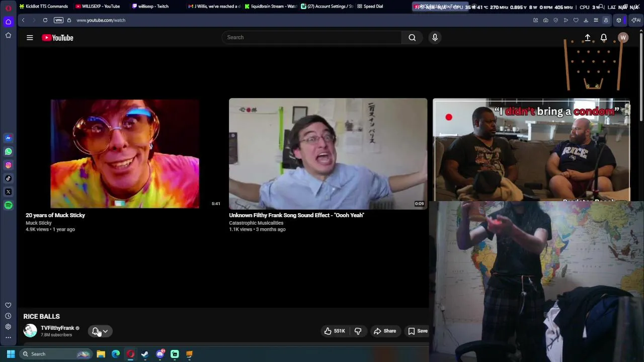Image resolution: width=644 pixels, height=362 pixels.
Task: Click the '7.8M subscribers' text
Action: click(56, 335)
